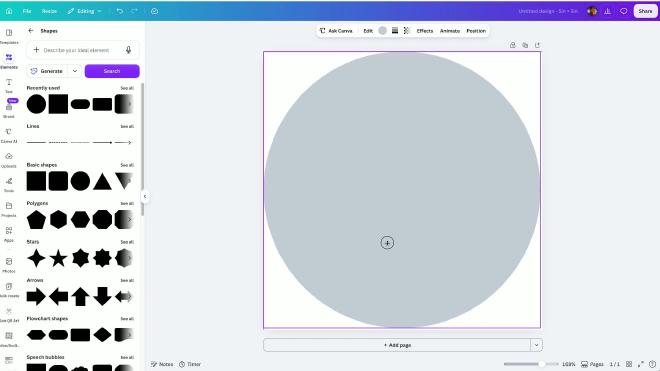Open the Text panel in sidebar
Screen dimensions: 660x371
pos(9,85)
